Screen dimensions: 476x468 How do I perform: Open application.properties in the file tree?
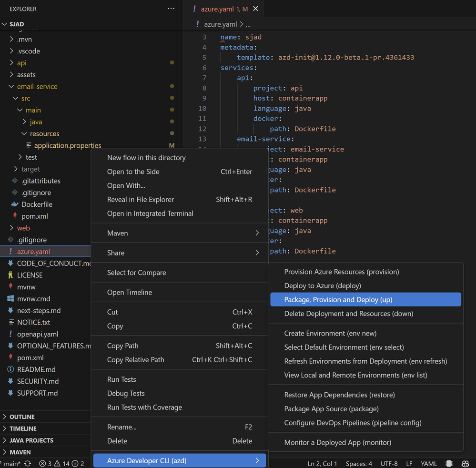click(x=67, y=145)
